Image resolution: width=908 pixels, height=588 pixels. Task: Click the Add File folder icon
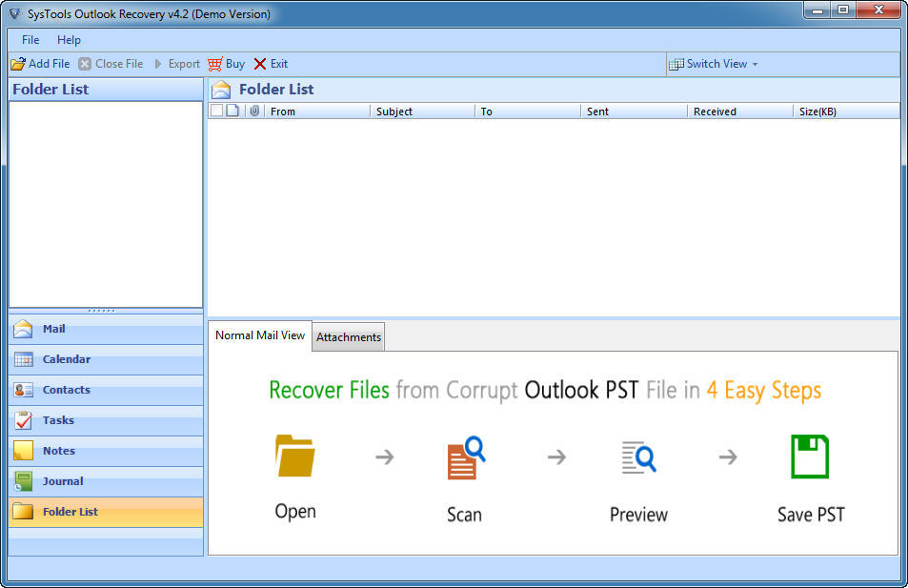(18, 64)
